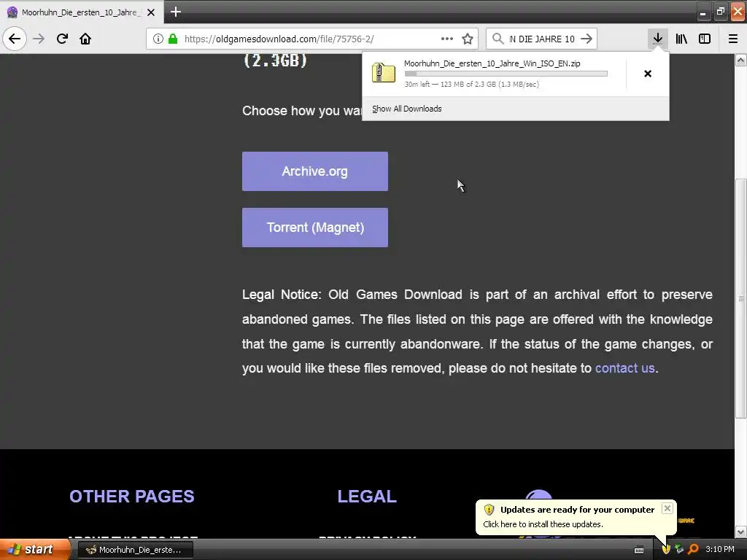Bookmark this page with the star
Viewport: 747px width, 560px height.
[x=468, y=39]
